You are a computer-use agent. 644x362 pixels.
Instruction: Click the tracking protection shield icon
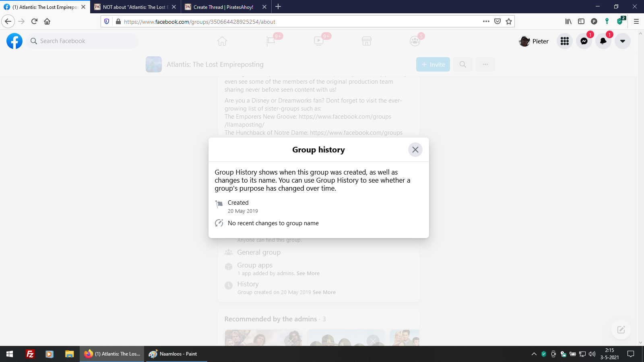(107, 21)
